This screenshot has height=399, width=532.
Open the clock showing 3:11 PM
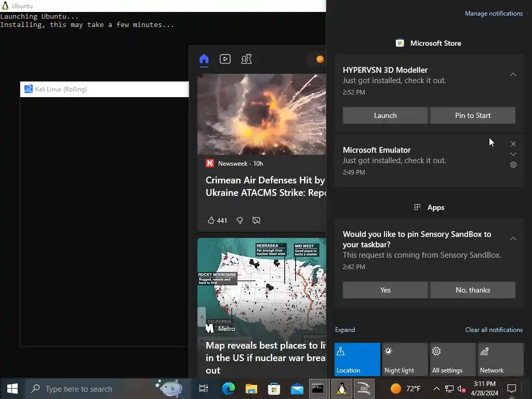(485, 389)
